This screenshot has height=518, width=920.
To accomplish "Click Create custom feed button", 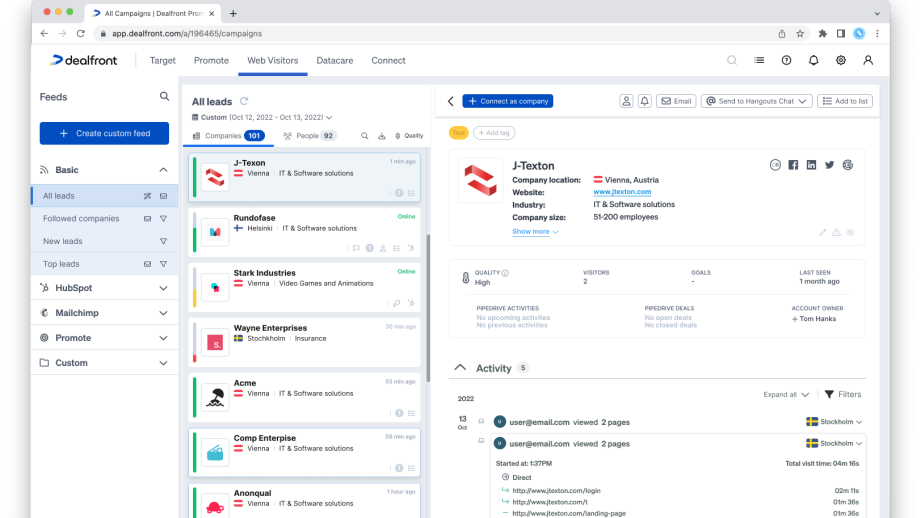I will 104,133.
